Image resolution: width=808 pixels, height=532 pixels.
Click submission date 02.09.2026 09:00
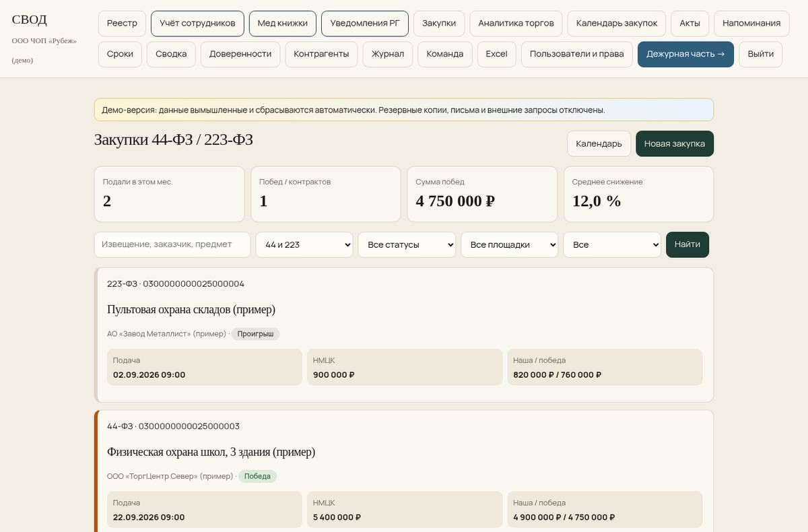click(x=149, y=374)
